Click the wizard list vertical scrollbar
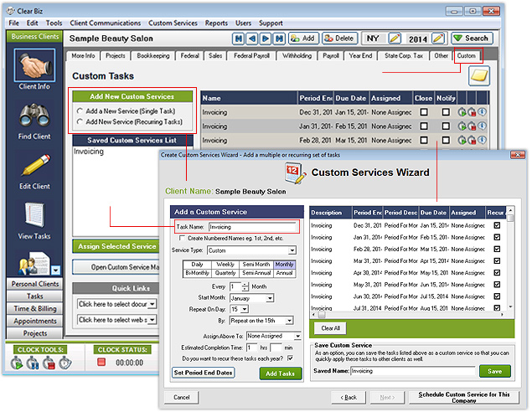532x412 pixels. coord(510,257)
